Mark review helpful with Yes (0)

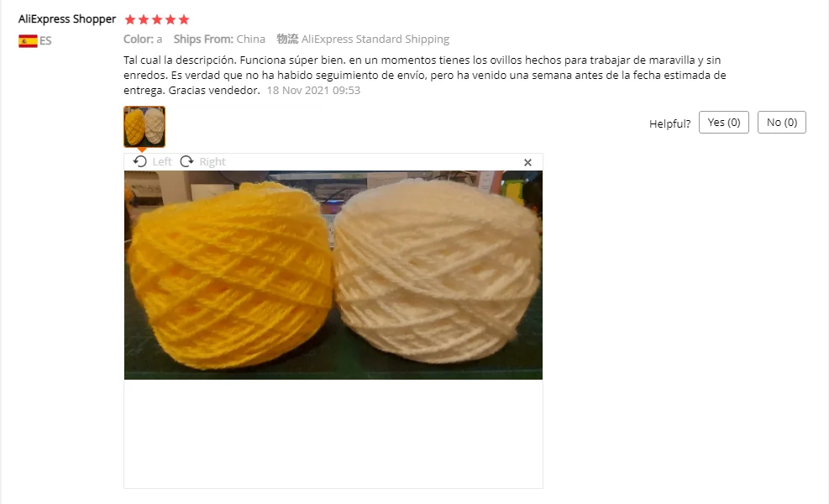[x=724, y=122]
